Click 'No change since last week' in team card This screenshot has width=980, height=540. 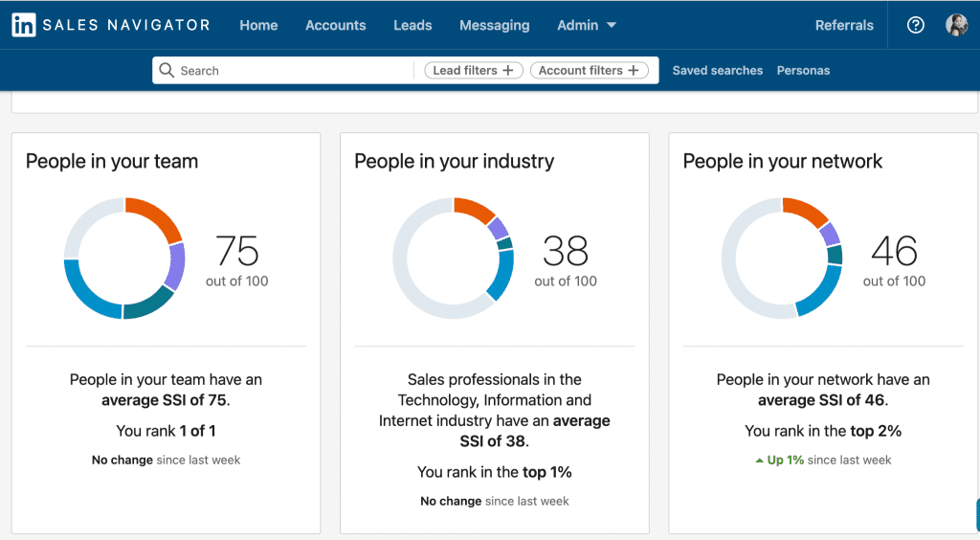(x=166, y=460)
